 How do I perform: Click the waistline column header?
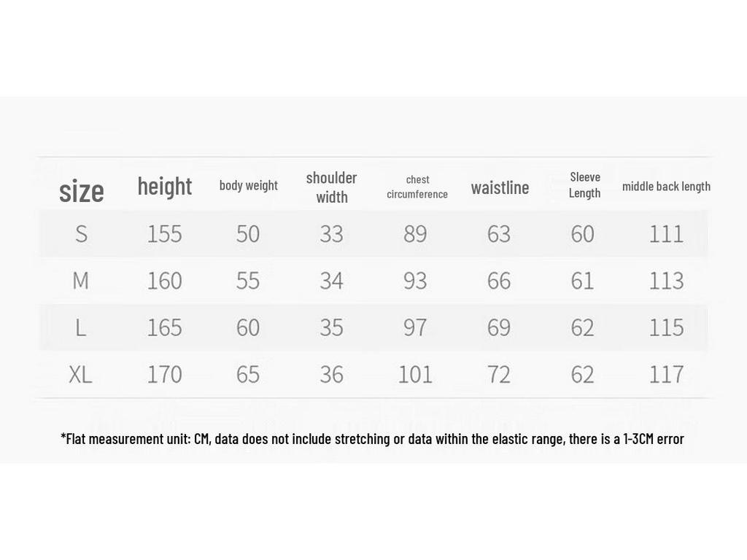tap(500, 187)
